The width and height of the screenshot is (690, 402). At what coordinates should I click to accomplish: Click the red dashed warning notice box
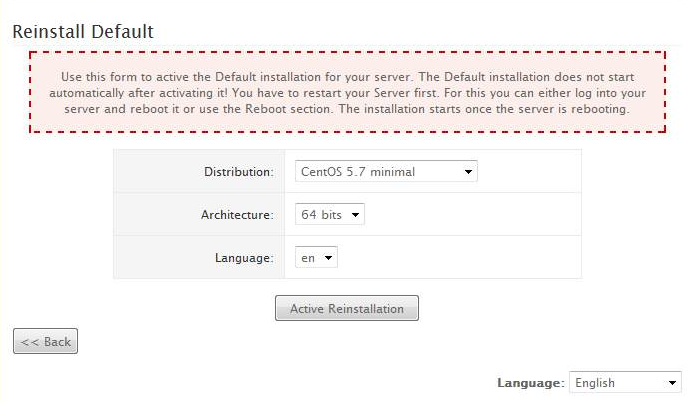pos(347,92)
